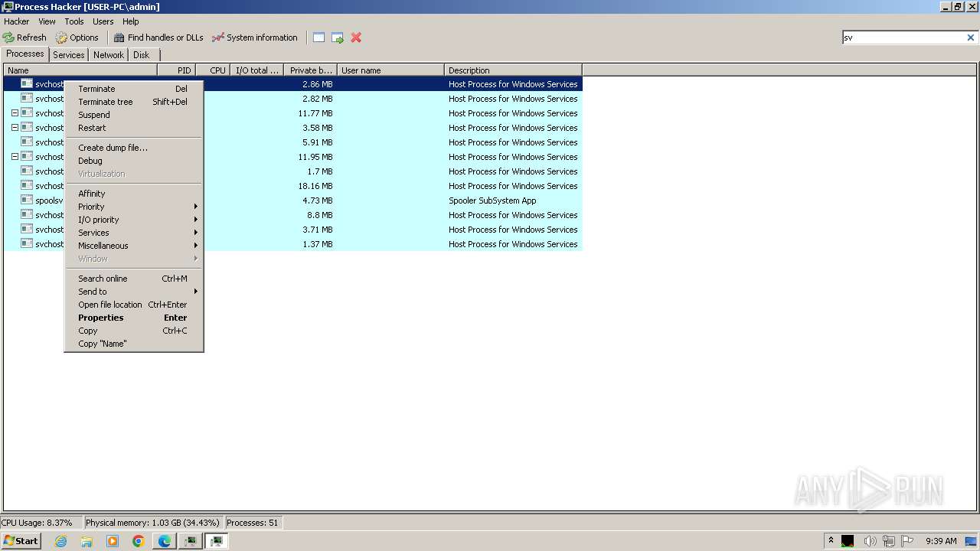
Task: Switch to the Disk tab
Action: pyautogui.click(x=142, y=55)
